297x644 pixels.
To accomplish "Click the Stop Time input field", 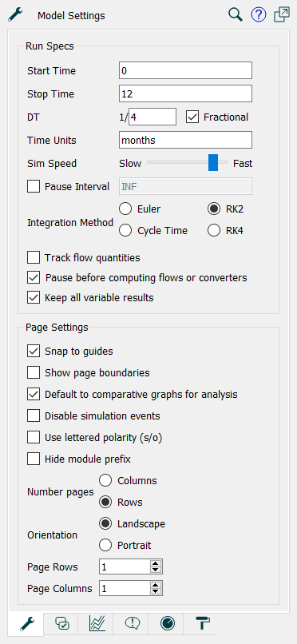I will pos(185,93).
